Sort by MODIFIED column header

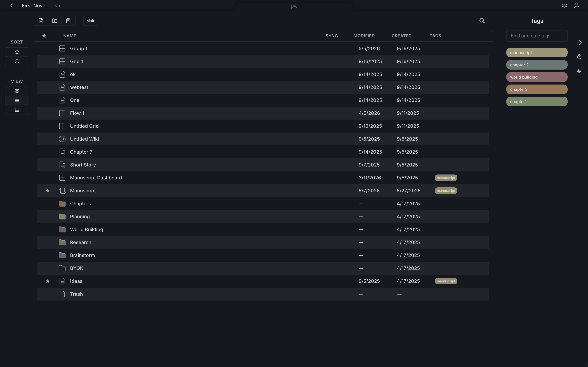364,36
